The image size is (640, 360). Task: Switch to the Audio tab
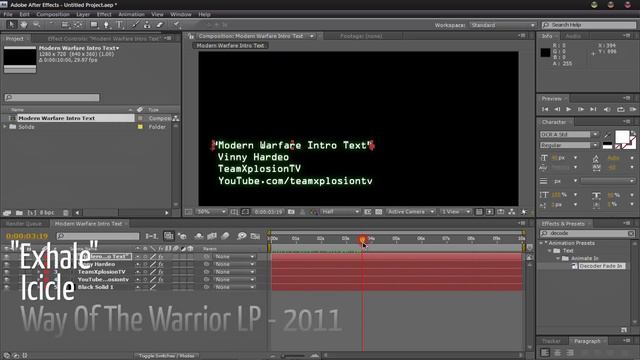(573, 36)
